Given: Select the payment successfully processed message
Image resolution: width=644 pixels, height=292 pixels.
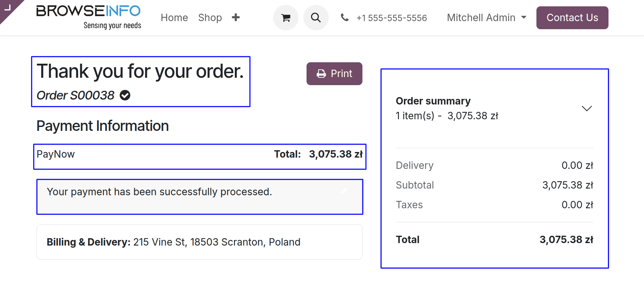Looking at the screenshot, I should pyautogui.click(x=160, y=192).
